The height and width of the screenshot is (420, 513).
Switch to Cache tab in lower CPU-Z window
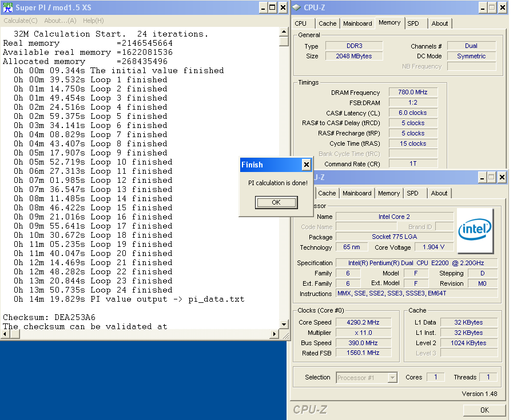(x=327, y=193)
